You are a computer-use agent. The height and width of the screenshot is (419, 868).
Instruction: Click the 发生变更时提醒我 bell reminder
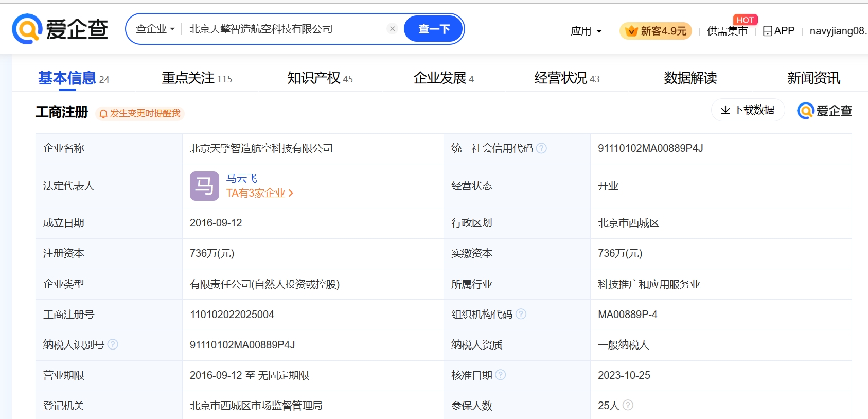tap(140, 113)
